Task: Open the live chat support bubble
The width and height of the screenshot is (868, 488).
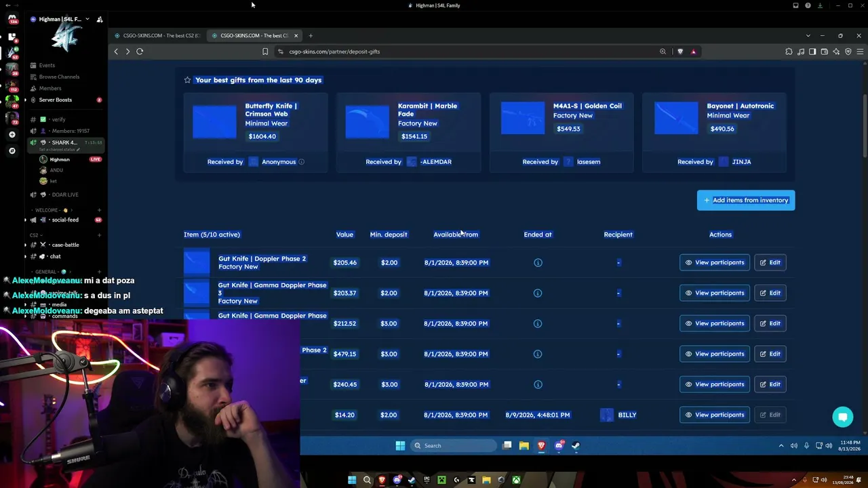Action: click(x=843, y=417)
